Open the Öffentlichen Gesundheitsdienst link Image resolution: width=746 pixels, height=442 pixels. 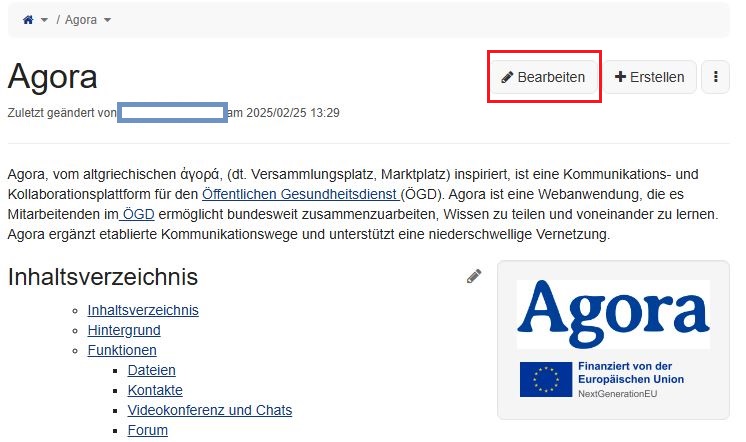[x=301, y=194]
